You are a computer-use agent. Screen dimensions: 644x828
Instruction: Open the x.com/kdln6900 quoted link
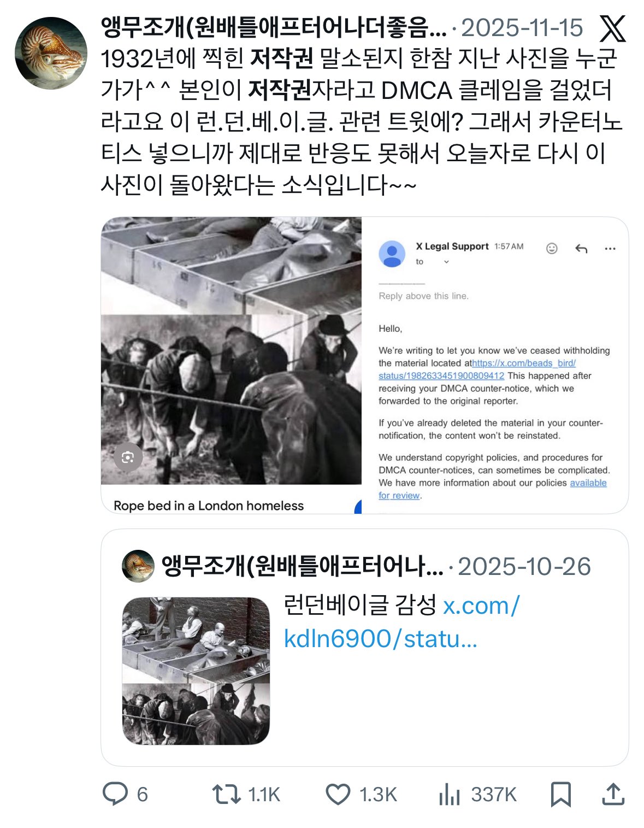[401, 622]
